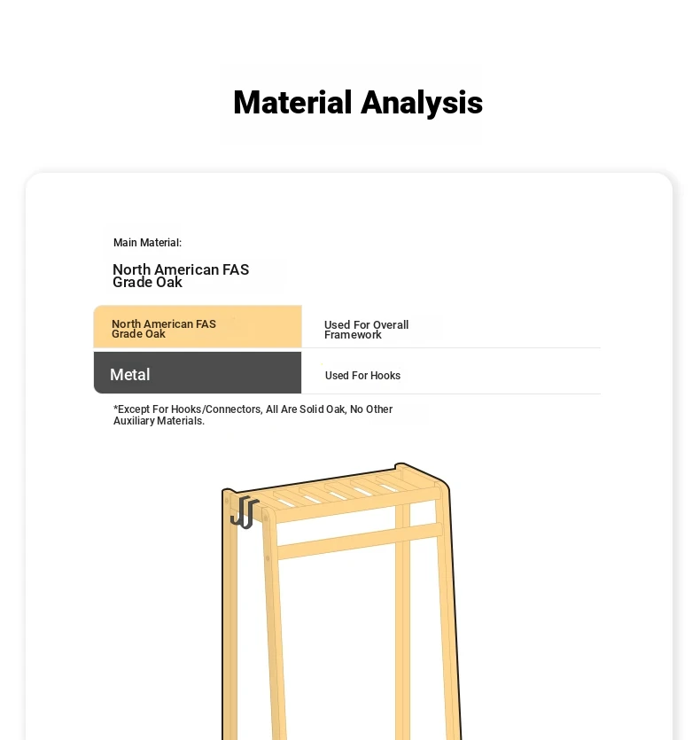Click Used For Overall Framework text
This screenshot has height=740, width=700.
(366, 330)
